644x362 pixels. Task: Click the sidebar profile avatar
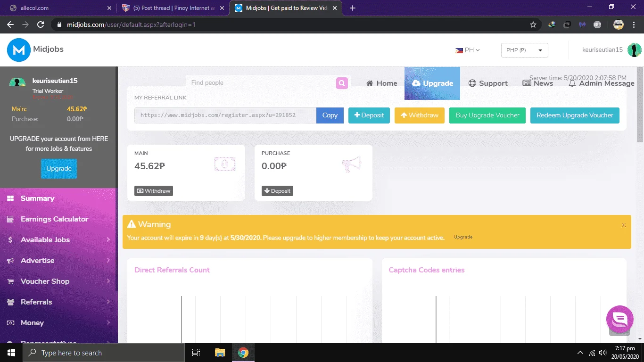click(x=17, y=82)
